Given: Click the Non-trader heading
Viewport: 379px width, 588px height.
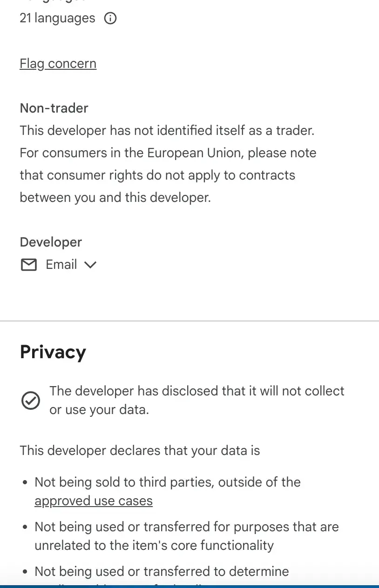Looking at the screenshot, I should 54,108.
